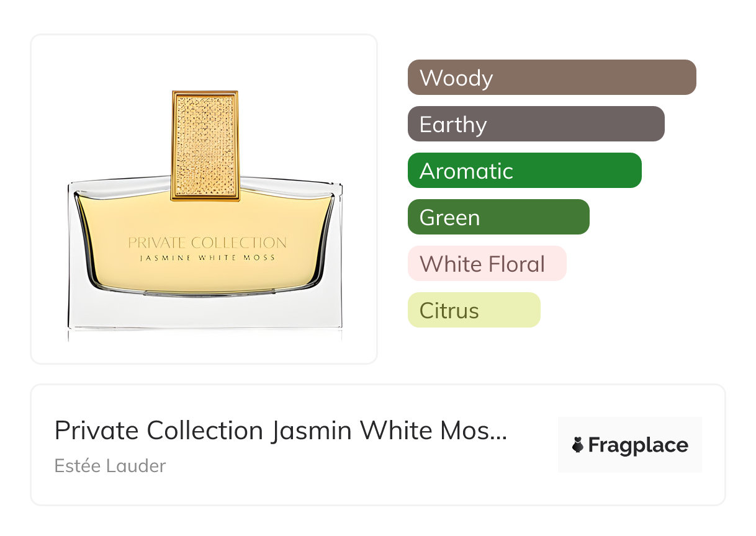This screenshot has width=756, height=536.
Task: Click JASMINE WHITE MOSS label on bottle
Action: 207,257
